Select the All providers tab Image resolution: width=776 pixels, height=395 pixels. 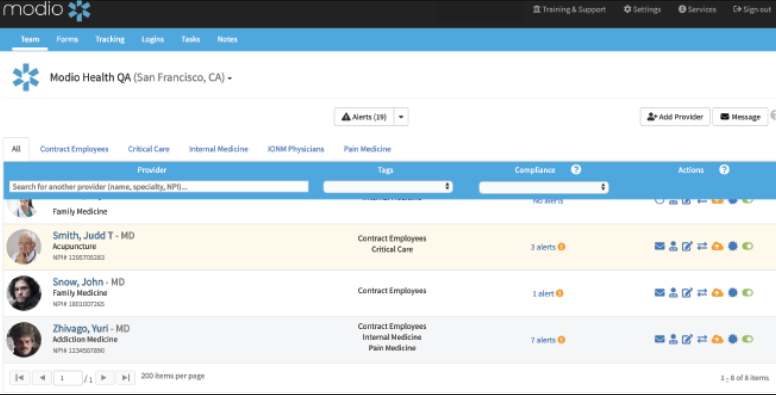[16, 148]
